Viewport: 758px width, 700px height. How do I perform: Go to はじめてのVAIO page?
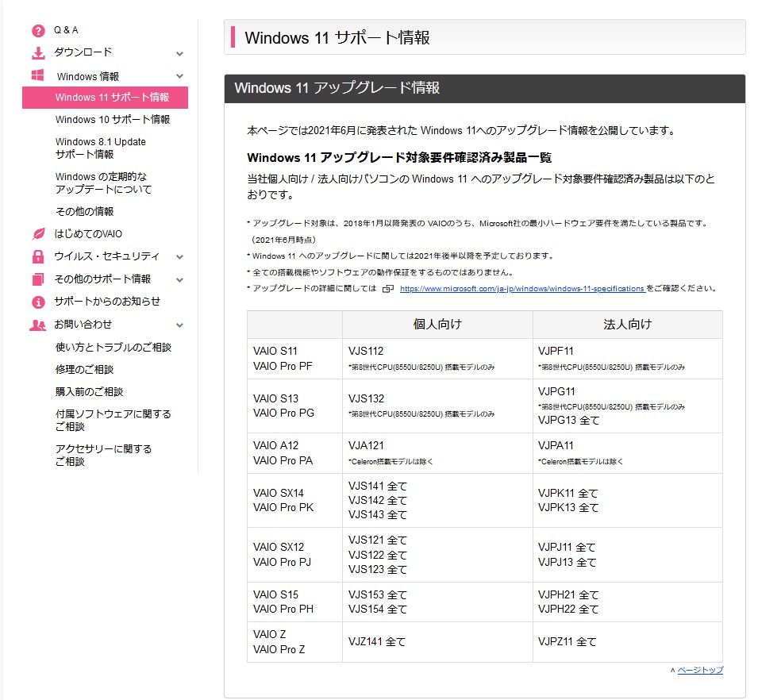click(88, 234)
